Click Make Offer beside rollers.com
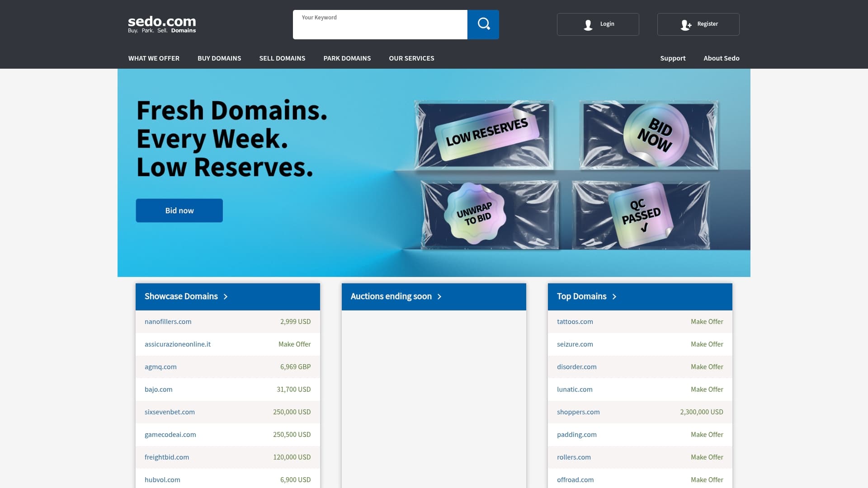This screenshot has height=488, width=868. pyautogui.click(x=707, y=457)
